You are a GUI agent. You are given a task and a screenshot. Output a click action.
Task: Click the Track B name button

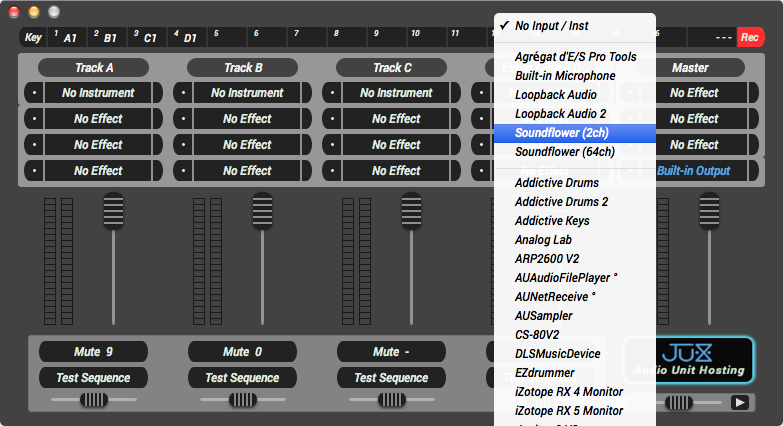242,68
